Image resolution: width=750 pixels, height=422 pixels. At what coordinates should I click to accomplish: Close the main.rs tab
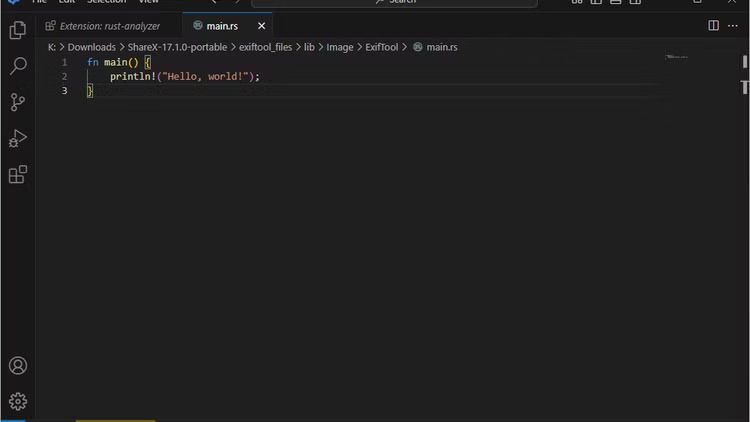tap(262, 26)
